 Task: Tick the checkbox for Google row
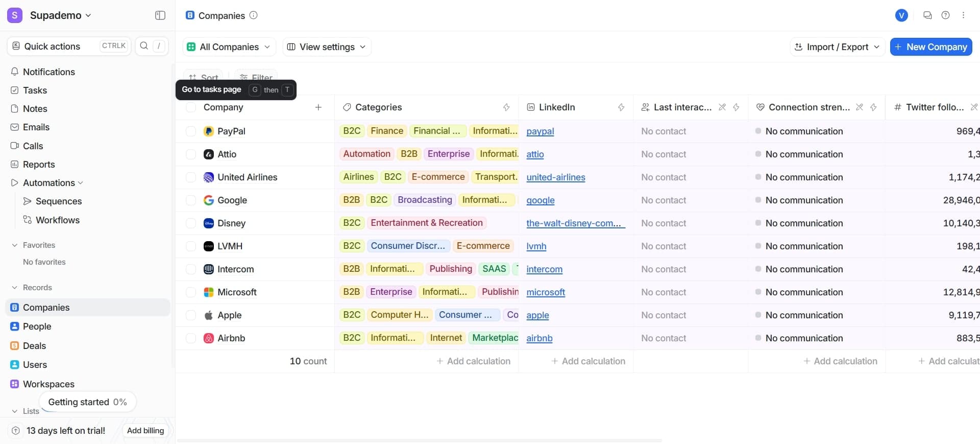point(191,200)
